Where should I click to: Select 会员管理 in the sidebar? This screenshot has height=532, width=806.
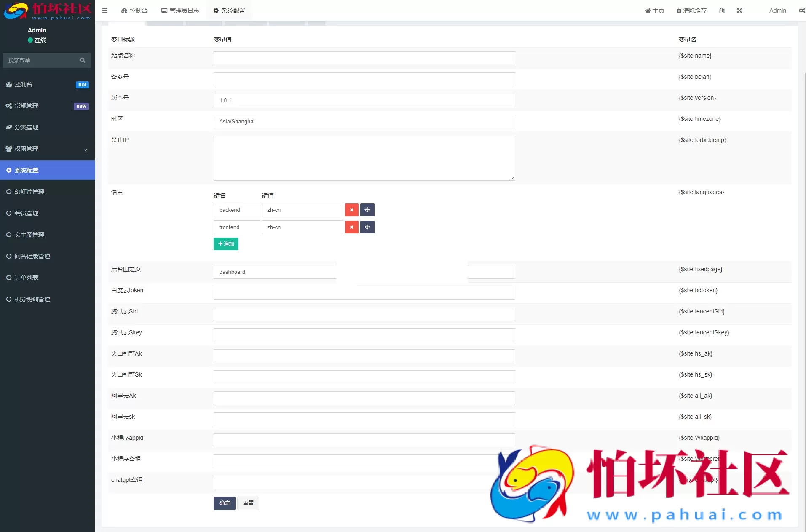click(x=27, y=213)
